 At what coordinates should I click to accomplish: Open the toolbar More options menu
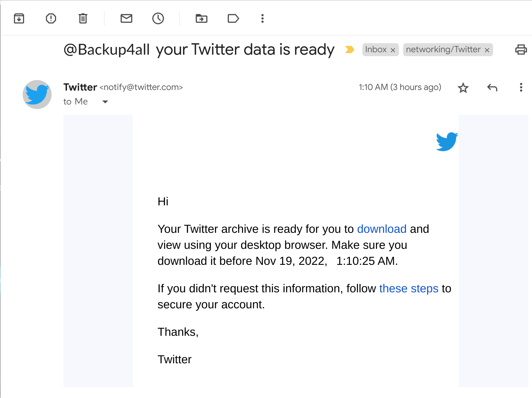262,18
